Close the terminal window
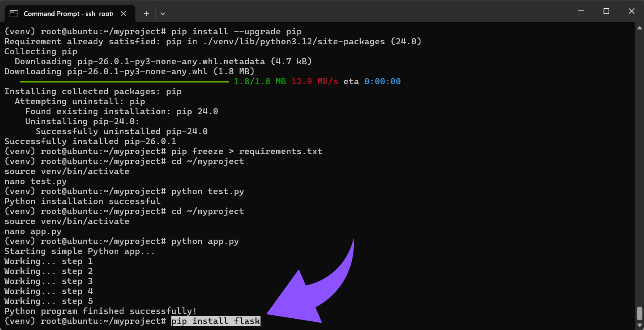644x330 pixels. point(631,11)
